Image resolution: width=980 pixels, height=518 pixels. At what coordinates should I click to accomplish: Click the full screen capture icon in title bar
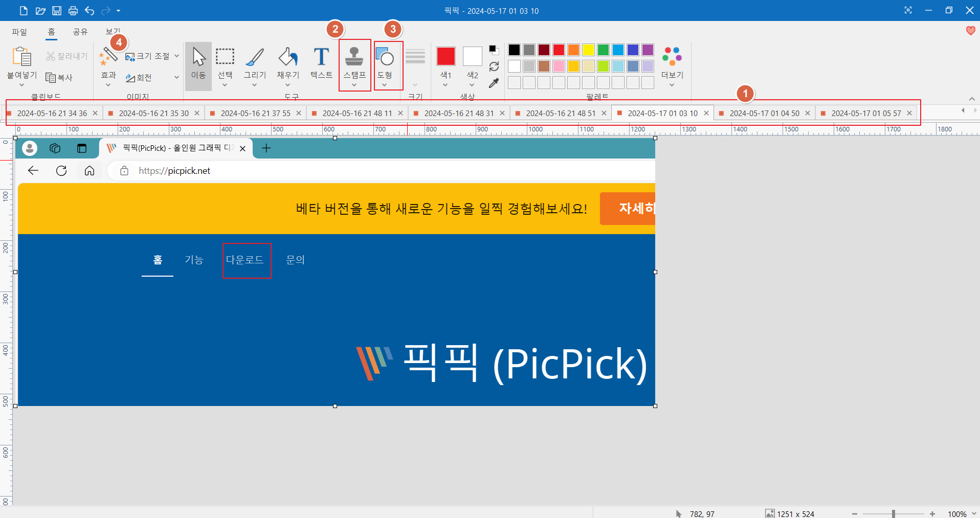click(x=908, y=10)
